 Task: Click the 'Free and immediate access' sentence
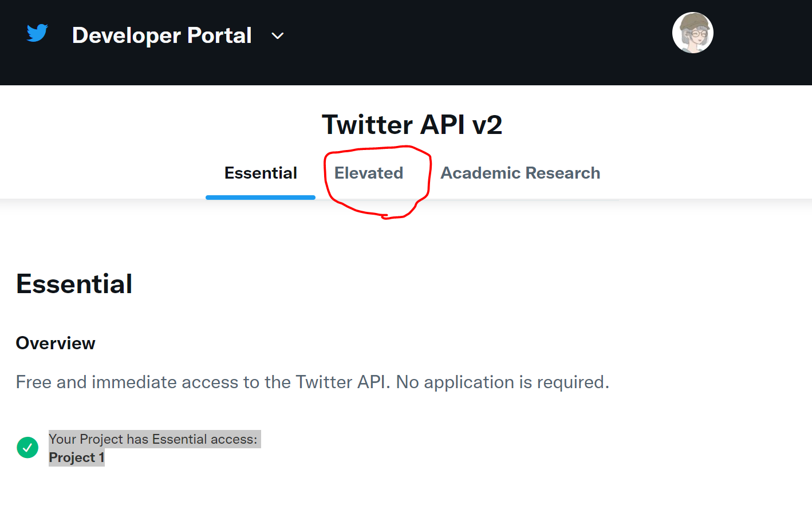[203, 382]
